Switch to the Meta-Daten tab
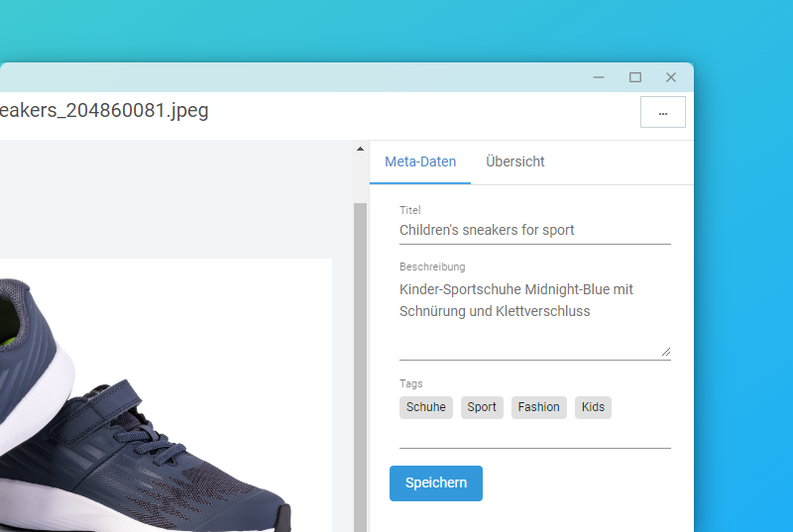793x532 pixels. [x=420, y=161]
